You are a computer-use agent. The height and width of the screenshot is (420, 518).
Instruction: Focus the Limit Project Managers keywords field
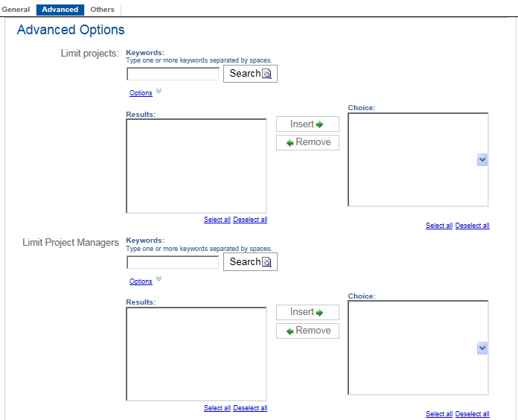(173, 262)
